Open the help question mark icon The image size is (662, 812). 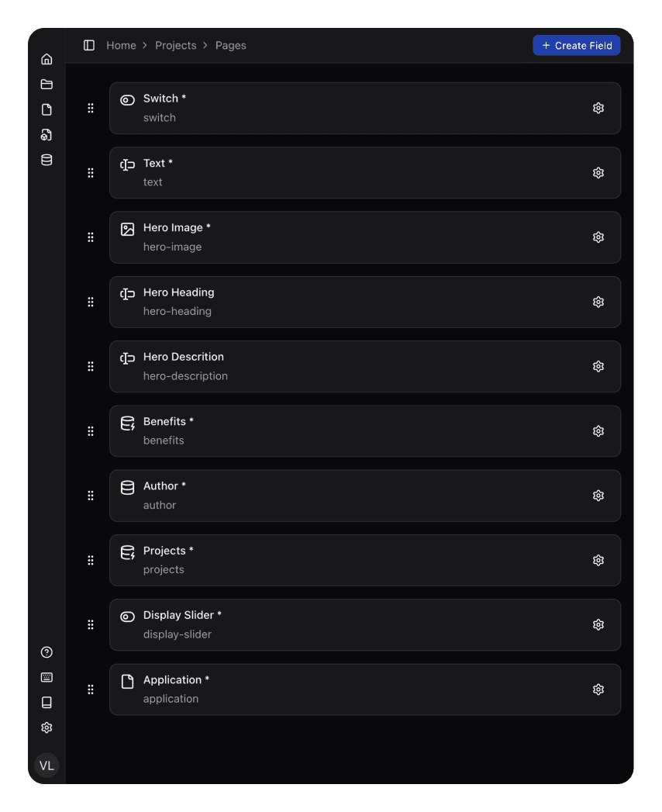[47, 652]
